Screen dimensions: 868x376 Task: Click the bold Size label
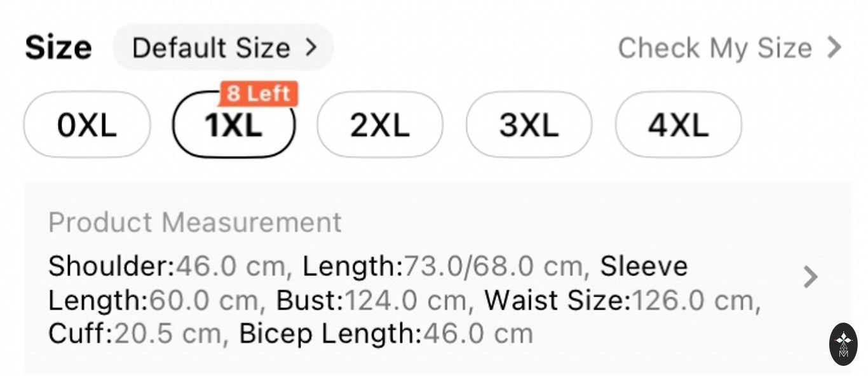[58, 48]
